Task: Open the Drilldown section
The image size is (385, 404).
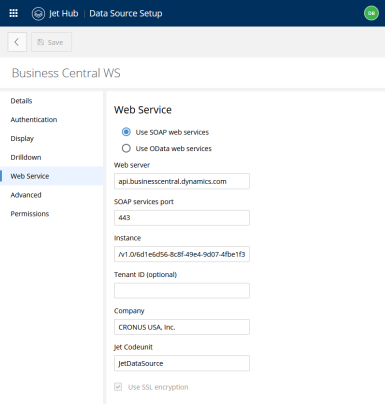Action: point(26,157)
